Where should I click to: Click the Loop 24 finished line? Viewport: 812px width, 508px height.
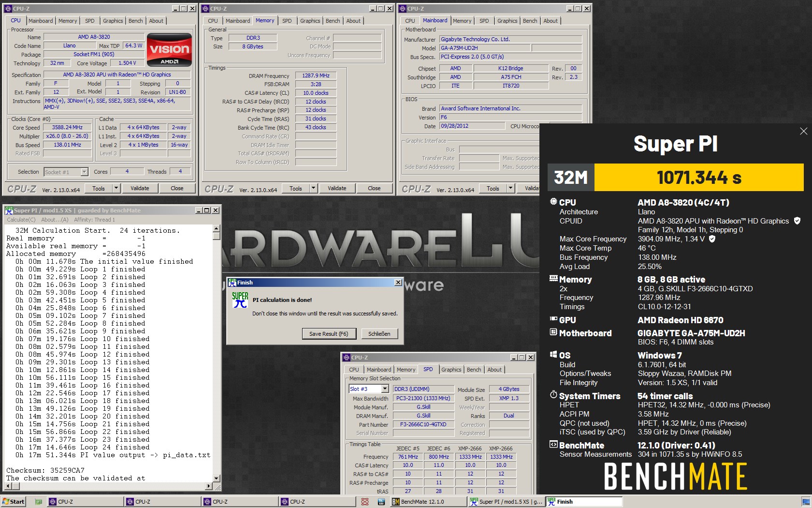[82, 447]
